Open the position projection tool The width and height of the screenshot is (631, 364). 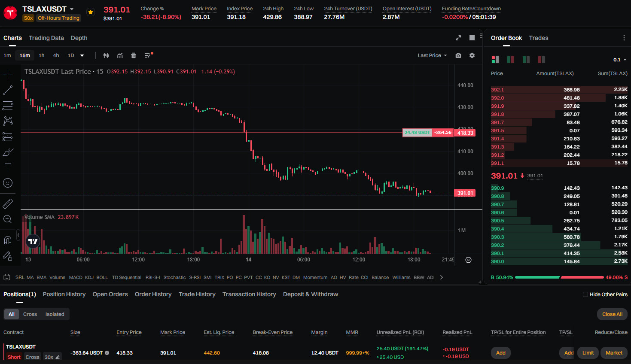(x=8, y=136)
